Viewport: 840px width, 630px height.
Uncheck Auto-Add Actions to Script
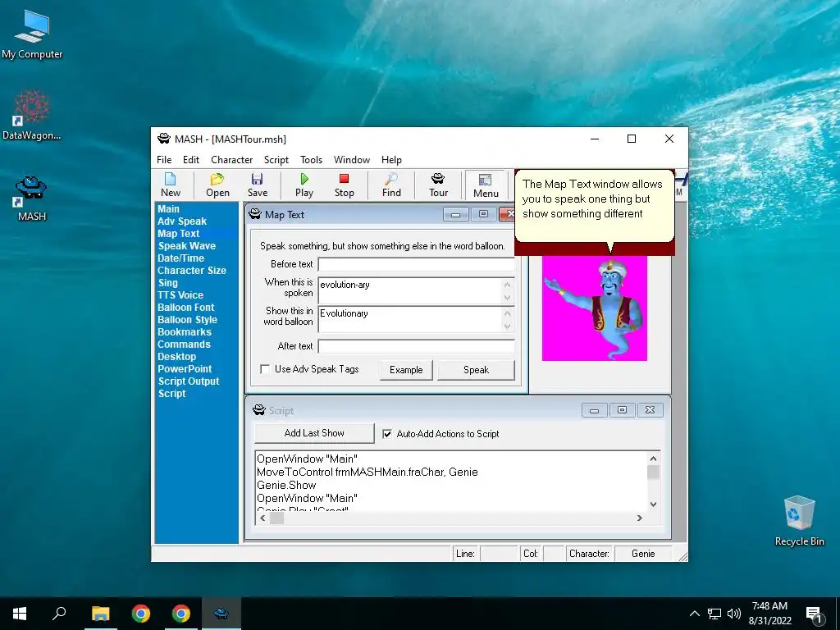click(387, 434)
